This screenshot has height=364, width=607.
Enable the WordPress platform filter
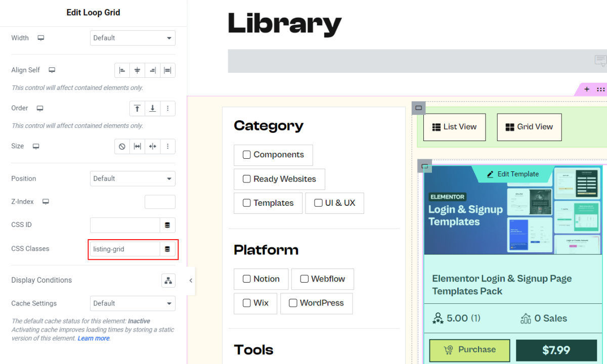[x=293, y=303]
